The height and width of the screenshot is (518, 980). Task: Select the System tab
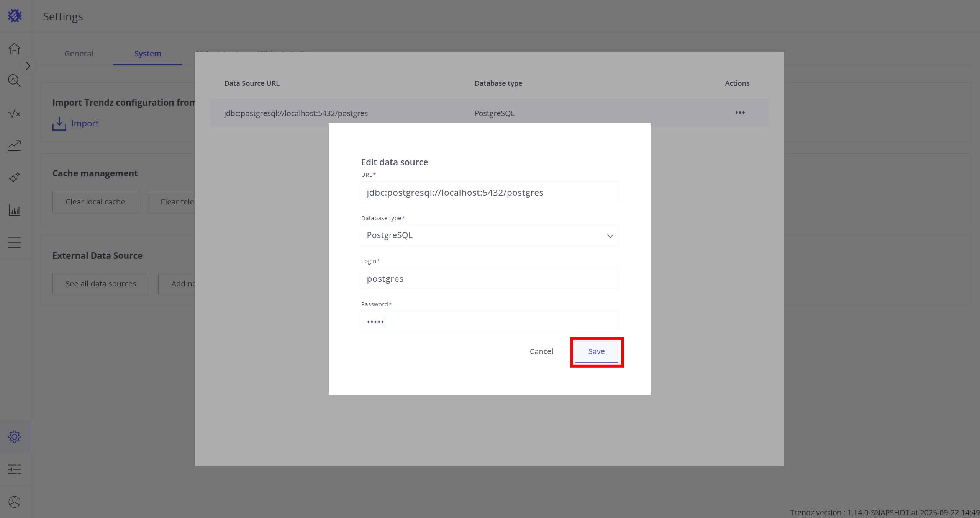[147, 54]
